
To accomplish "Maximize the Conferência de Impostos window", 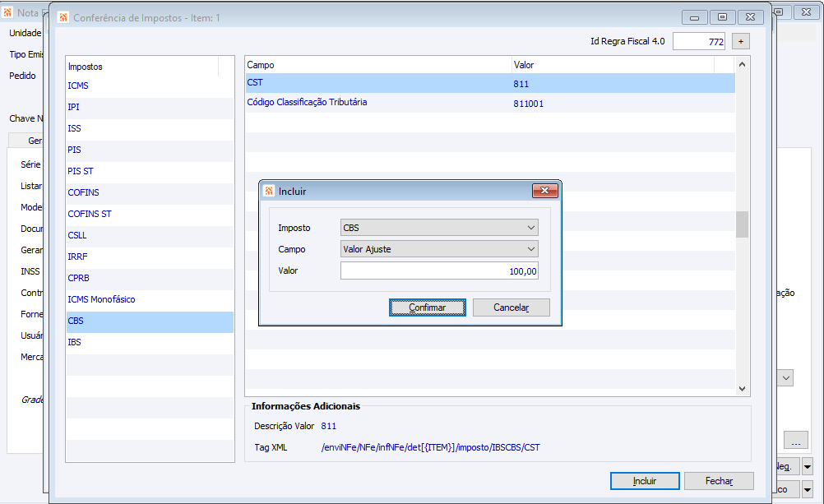I will [x=723, y=17].
